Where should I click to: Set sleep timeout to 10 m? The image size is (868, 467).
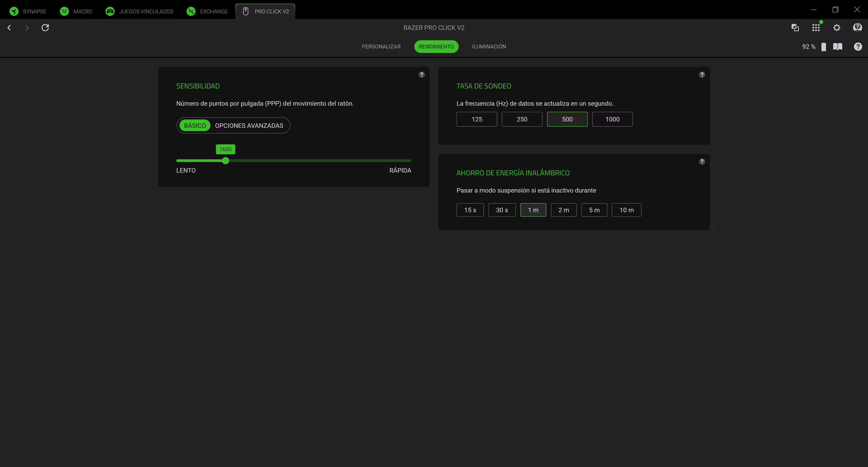coord(626,210)
